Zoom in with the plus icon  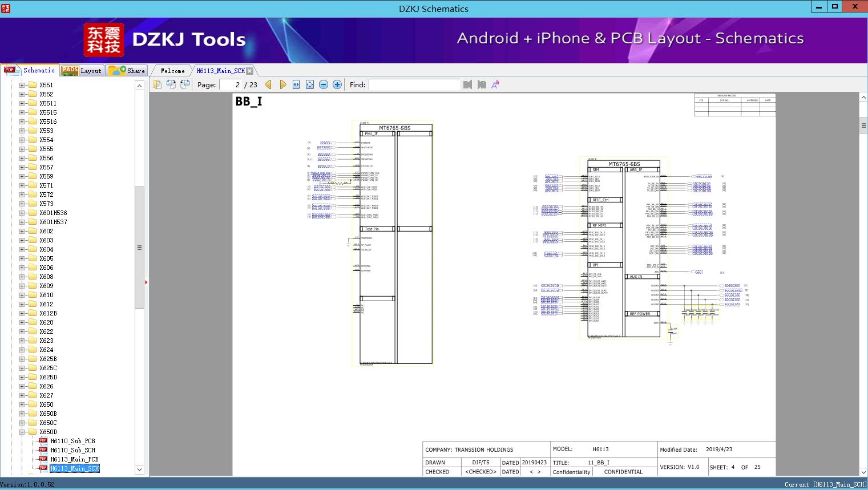[x=337, y=84]
